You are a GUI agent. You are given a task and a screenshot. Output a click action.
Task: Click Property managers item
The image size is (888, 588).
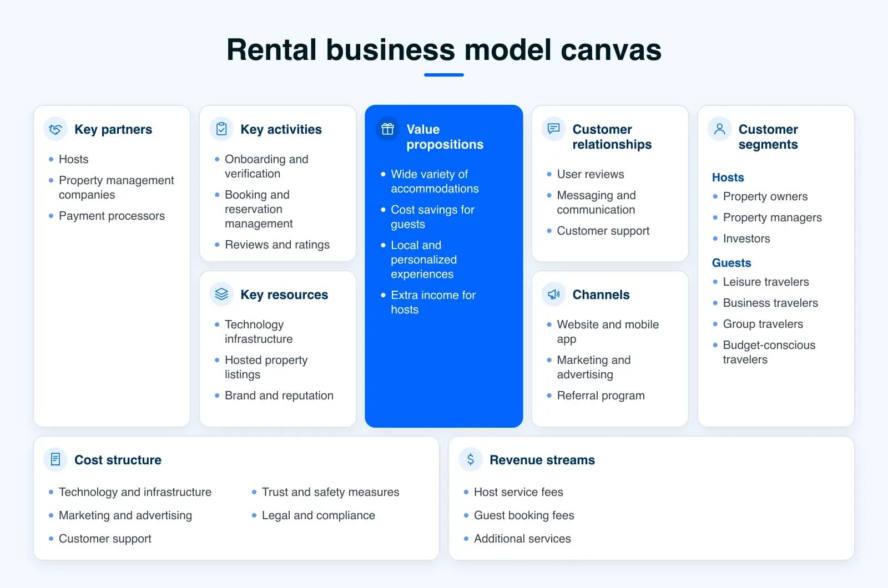pos(772,217)
